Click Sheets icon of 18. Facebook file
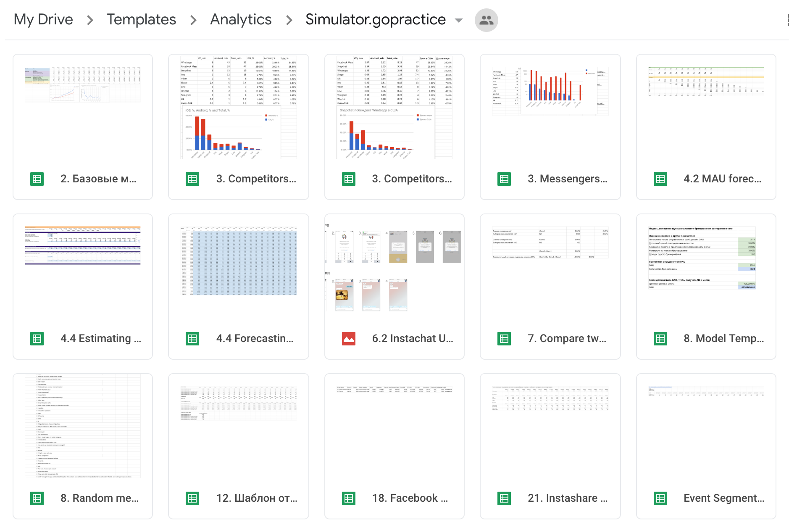789x532 pixels. pos(349,498)
